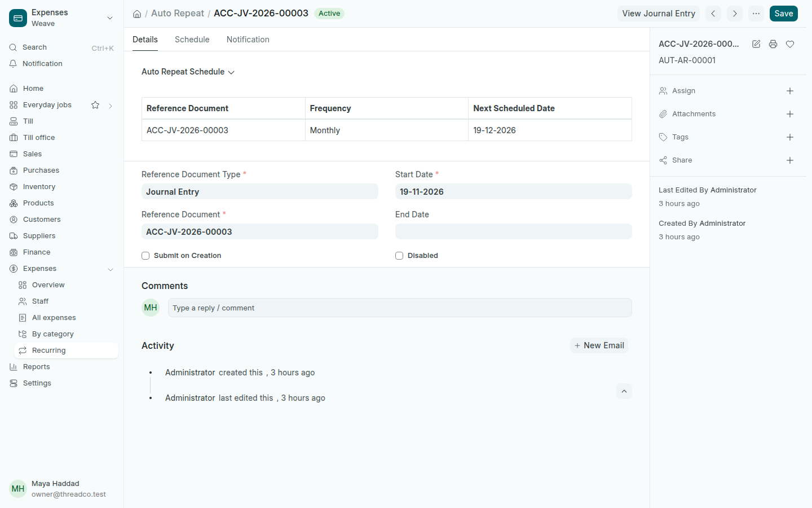
Task: Open the three-dots more menu
Action: point(756,14)
